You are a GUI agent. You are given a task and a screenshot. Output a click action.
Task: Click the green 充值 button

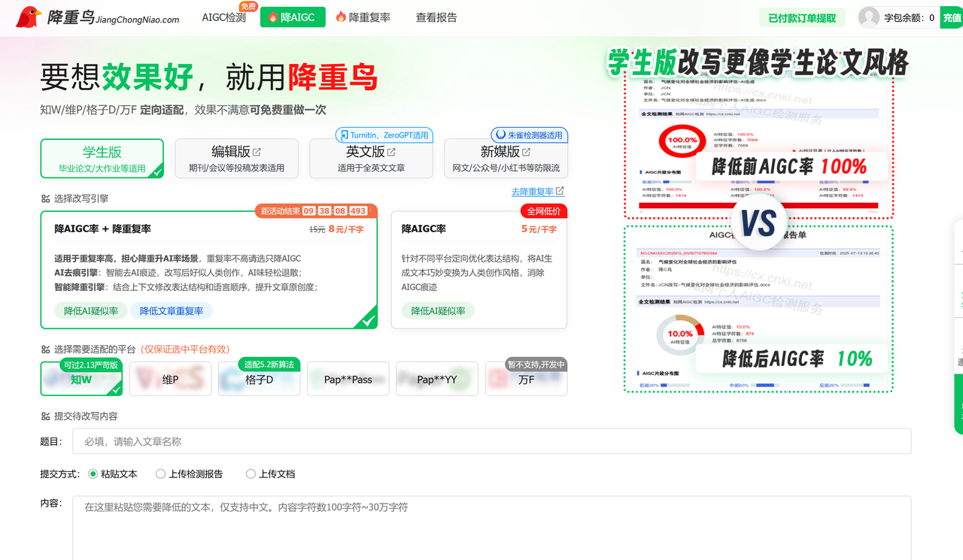951,17
